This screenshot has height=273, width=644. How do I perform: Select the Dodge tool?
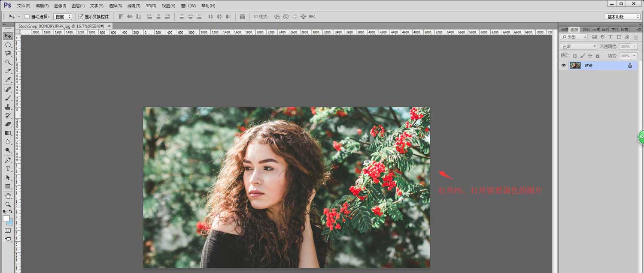click(x=8, y=150)
